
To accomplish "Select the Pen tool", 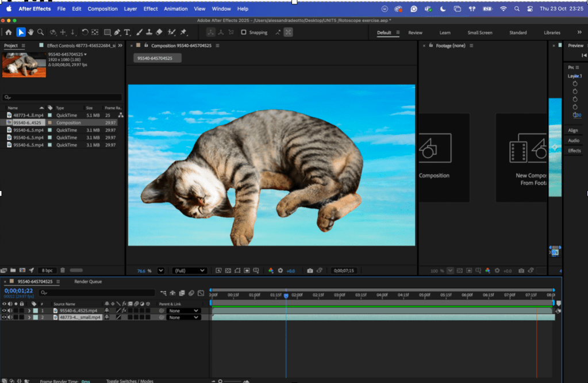I will [x=117, y=32].
